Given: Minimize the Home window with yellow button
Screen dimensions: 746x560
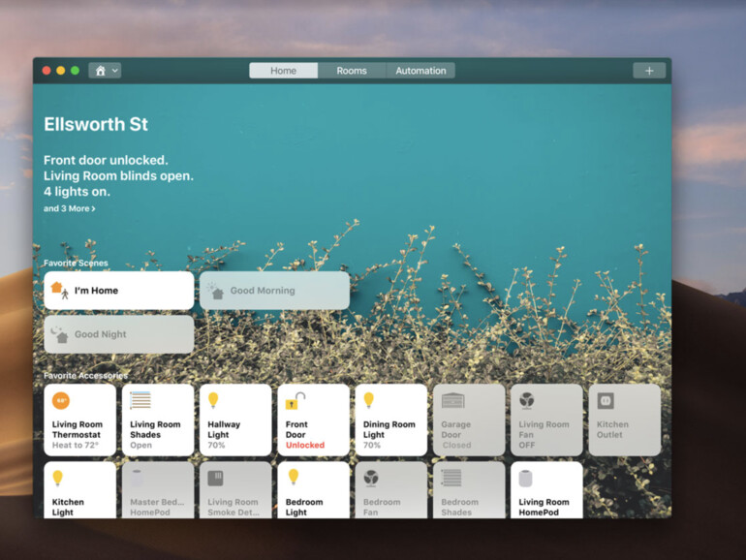Looking at the screenshot, I should 61,71.
